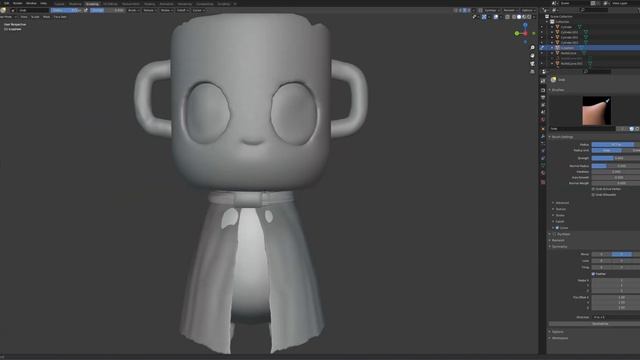Select wireframe viewport shading
640x360 pixels.
[514, 17]
